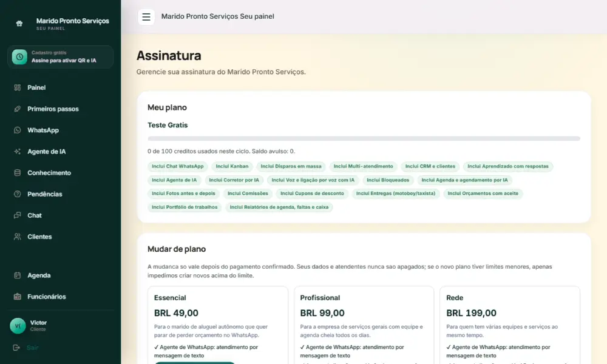Viewport: 607px width, 364px height.
Task: Click the Agenda calendar icon
Action: point(18,275)
